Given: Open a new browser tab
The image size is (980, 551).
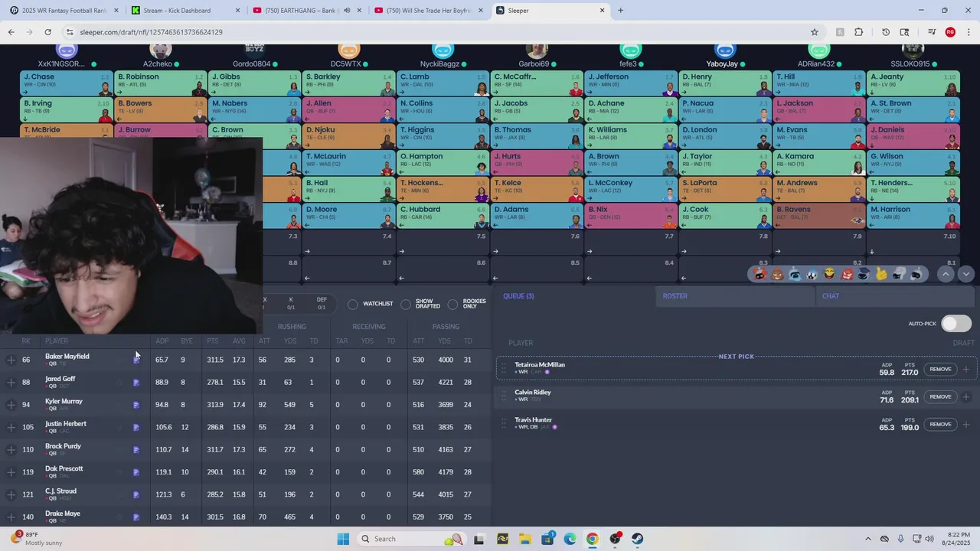Looking at the screenshot, I should click(x=620, y=11).
